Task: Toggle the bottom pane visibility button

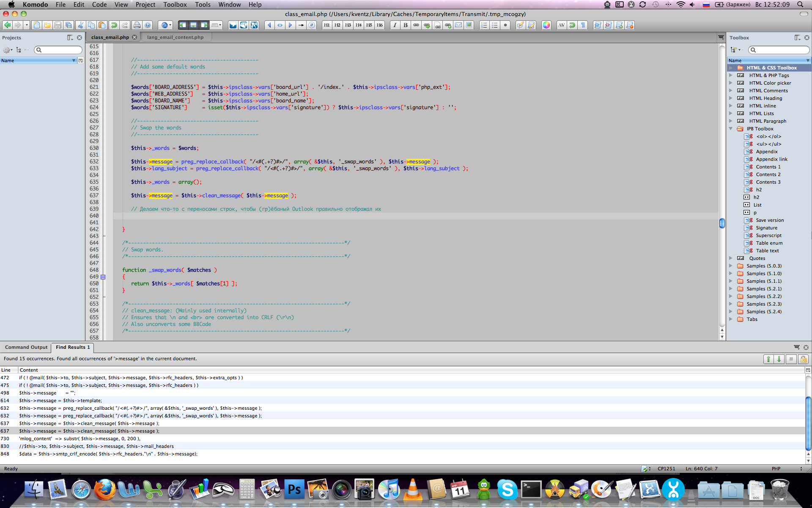Action: coord(193,25)
